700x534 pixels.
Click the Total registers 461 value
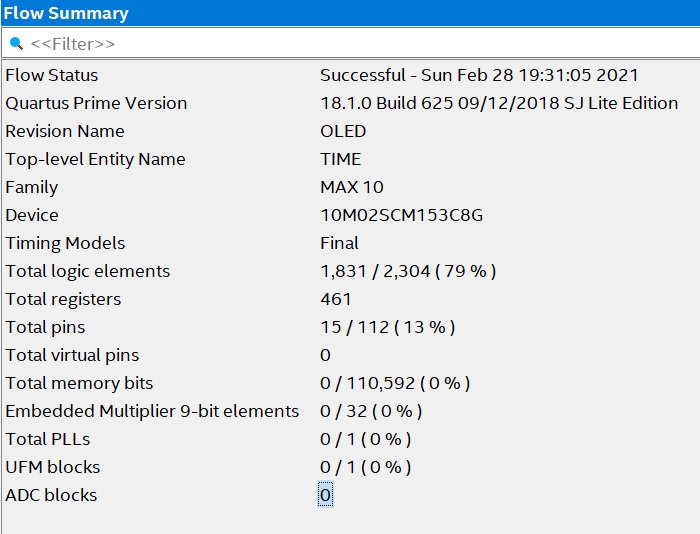336,299
